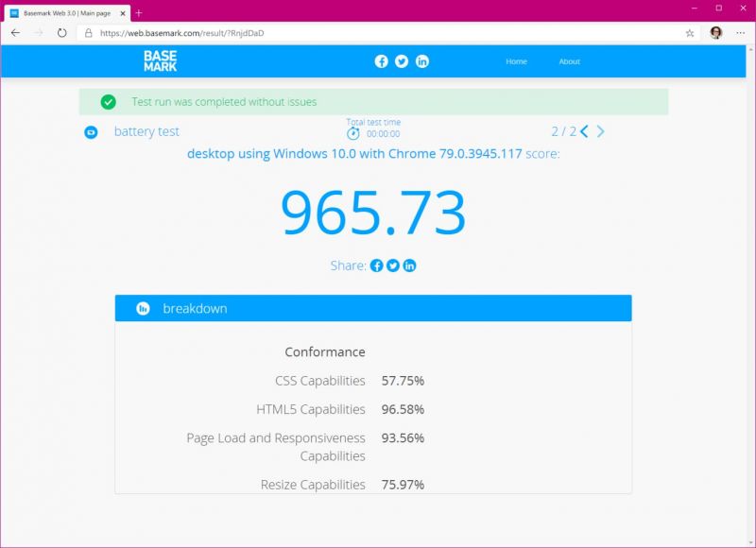The image size is (756, 548).
Task: Share the score via the Twitter share icon
Action: pyautogui.click(x=395, y=265)
